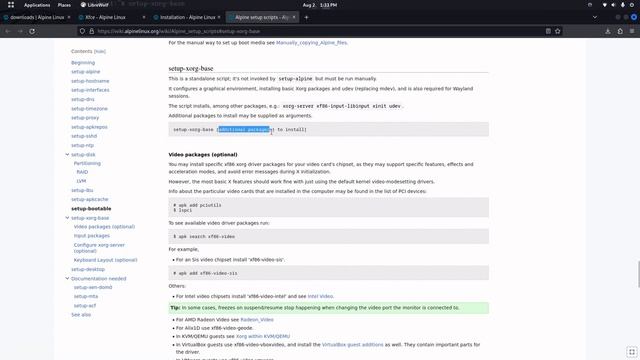640x360 pixels.
Task: Open the extensions icon
Action: 620,31
